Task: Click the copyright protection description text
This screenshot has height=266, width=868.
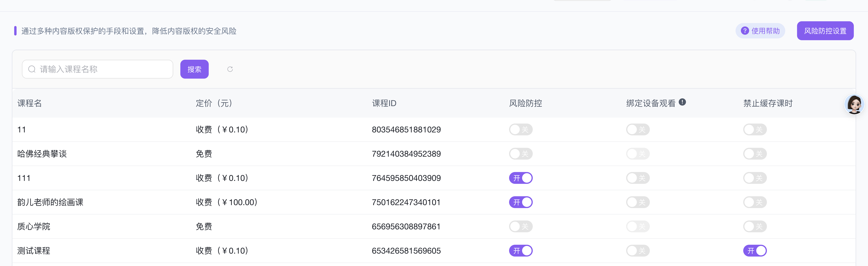Action: click(129, 31)
